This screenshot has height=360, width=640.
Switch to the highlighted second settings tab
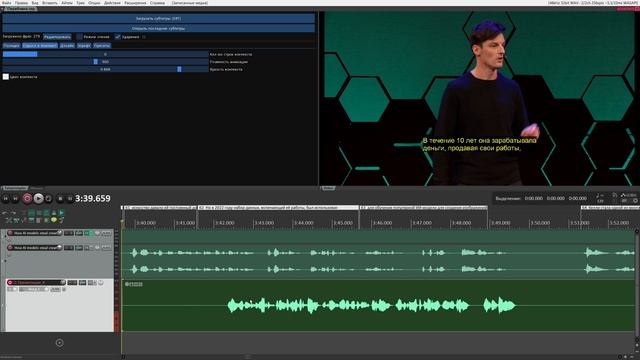(x=40, y=46)
